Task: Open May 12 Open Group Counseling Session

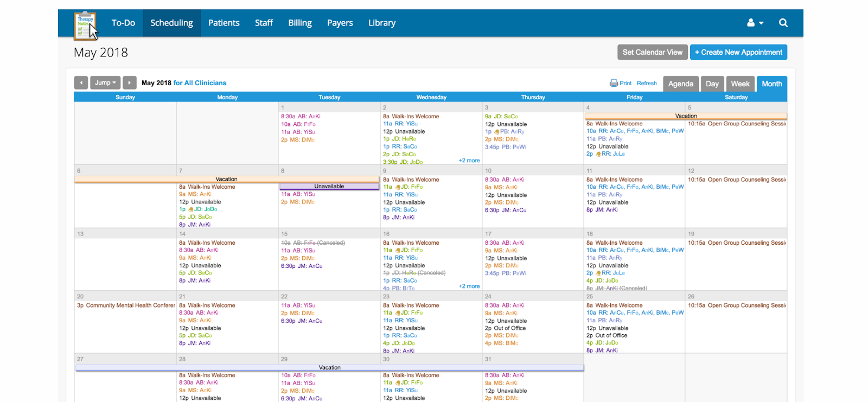Action: pyautogui.click(x=737, y=180)
